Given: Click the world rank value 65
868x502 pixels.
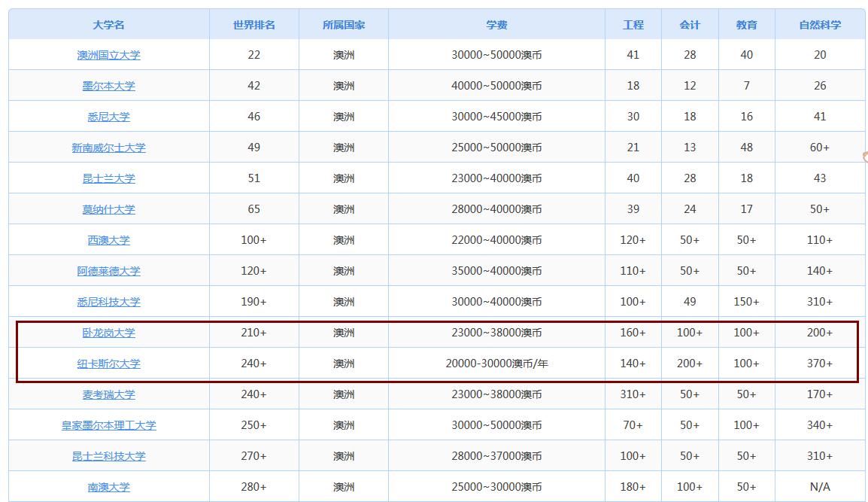Looking at the screenshot, I should 254,209.
